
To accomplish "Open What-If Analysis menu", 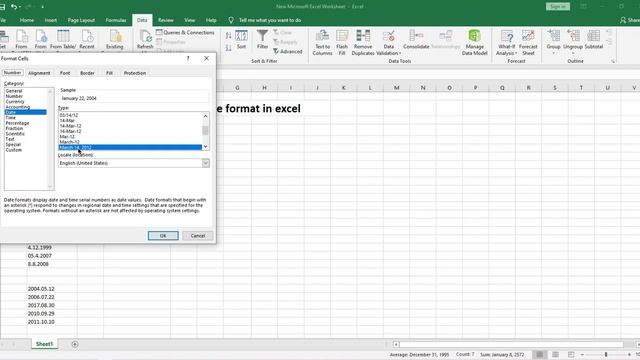I will (507, 42).
